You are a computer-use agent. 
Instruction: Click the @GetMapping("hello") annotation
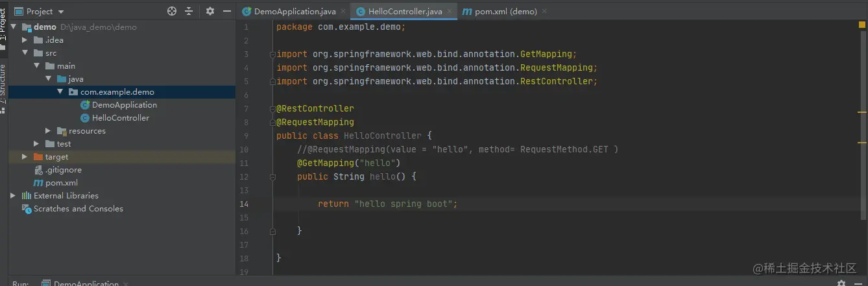(x=349, y=163)
